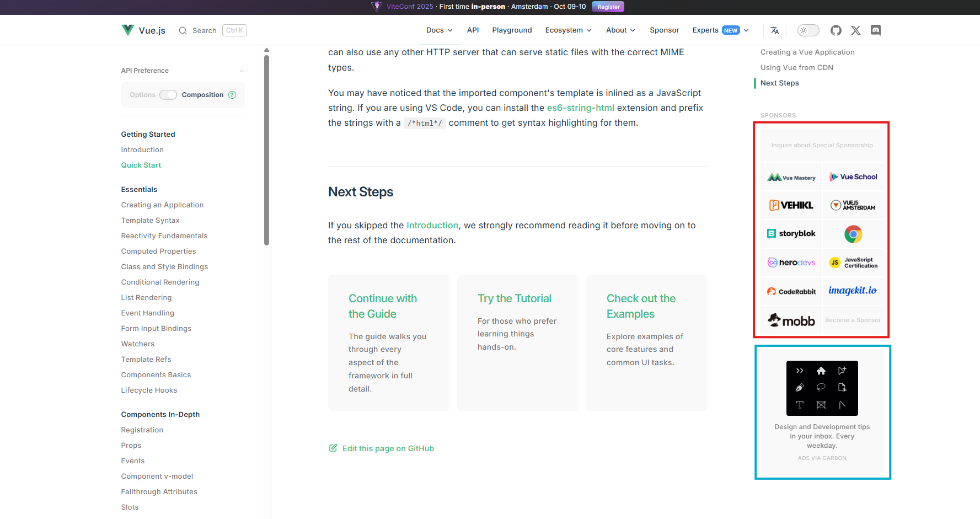
Task: Expand the Docs dropdown menu
Action: (x=439, y=30)
